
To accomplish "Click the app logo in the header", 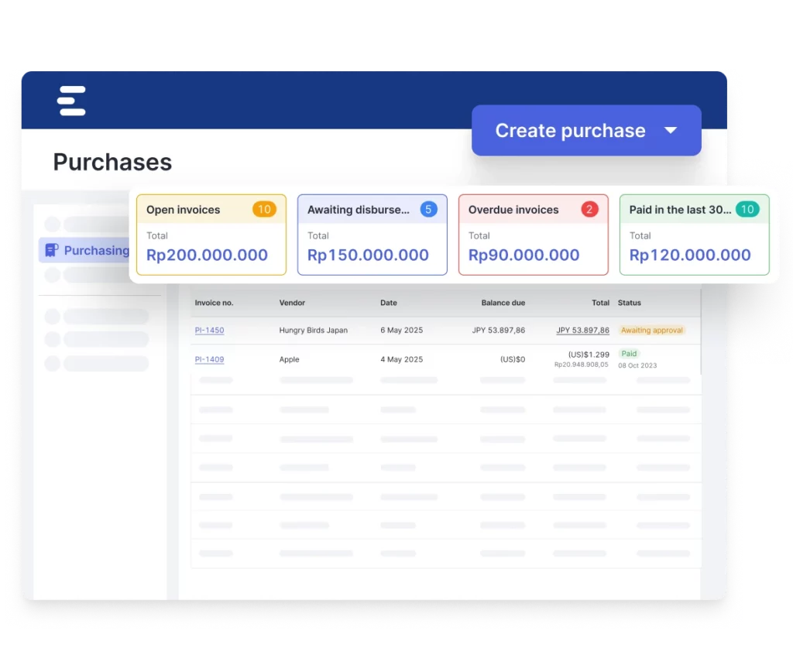I will point(71,101).
